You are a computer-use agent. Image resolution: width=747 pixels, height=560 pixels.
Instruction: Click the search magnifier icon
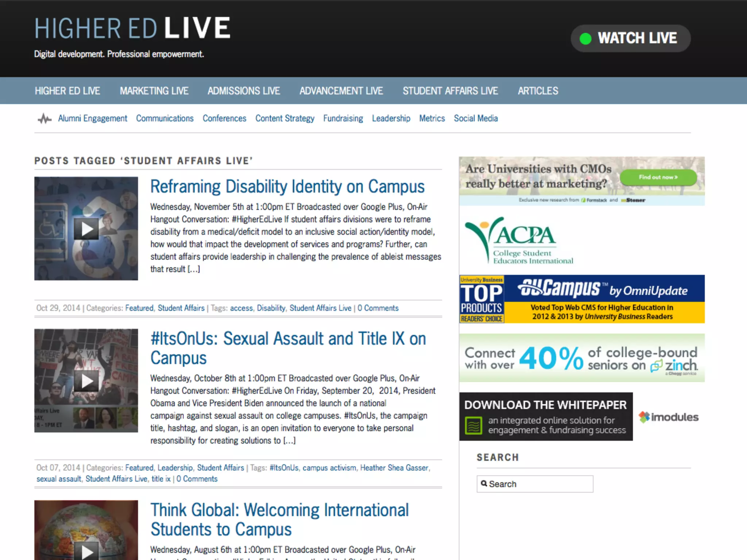[484, 483]
